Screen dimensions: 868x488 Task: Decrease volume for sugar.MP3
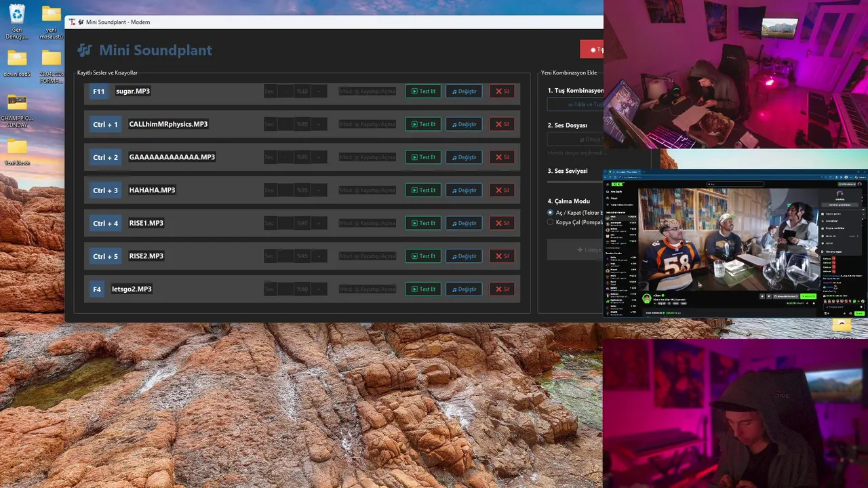(x=285, y=91)
